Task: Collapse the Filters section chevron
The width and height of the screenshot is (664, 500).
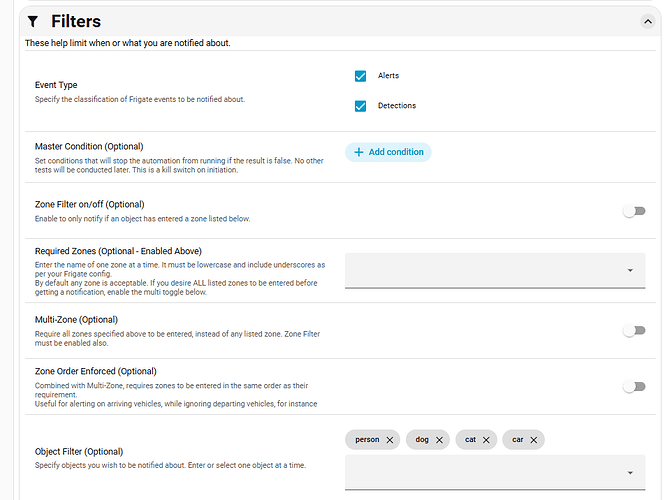Action: pyautogui.click(x=647, y=22)
